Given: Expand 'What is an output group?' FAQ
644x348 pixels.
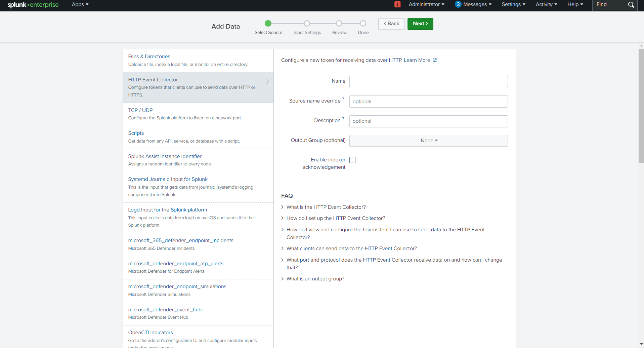Looking at the screenshot, I should [x=315, y=279].
